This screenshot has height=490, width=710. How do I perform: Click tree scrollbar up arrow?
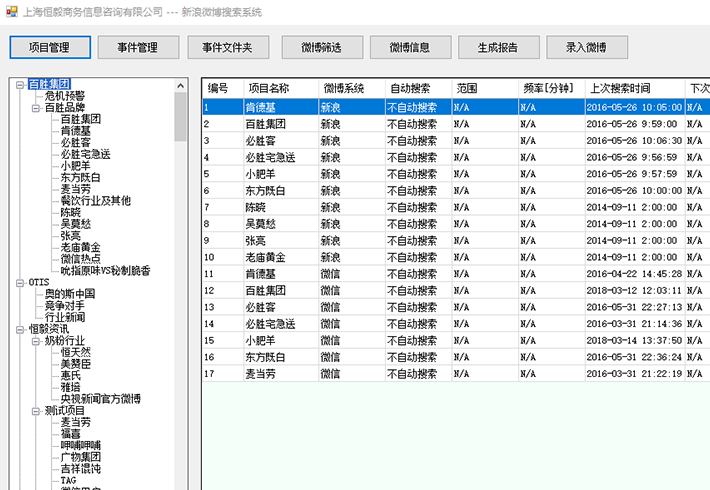(181, 86)
